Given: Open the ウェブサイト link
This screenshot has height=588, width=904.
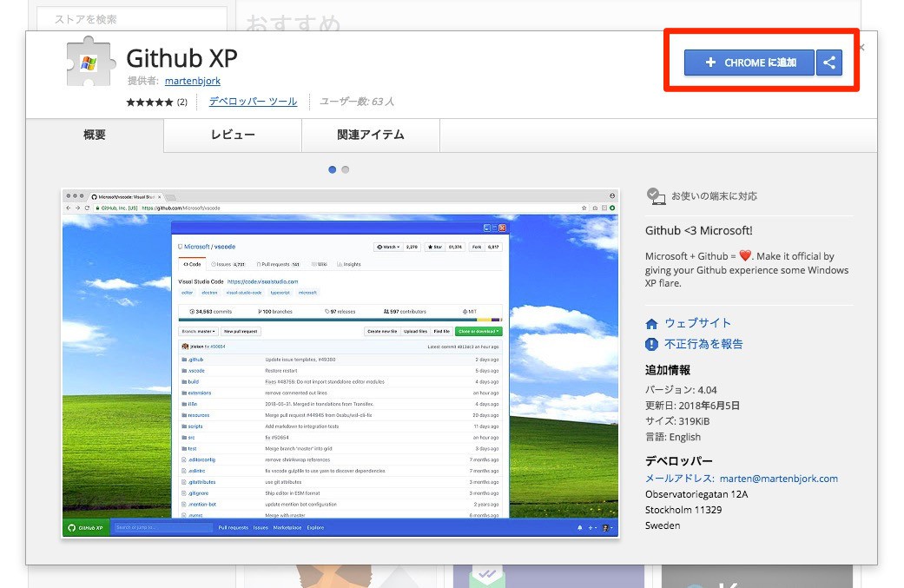Looking at the screenshot, I should click(x=697, y=323).
